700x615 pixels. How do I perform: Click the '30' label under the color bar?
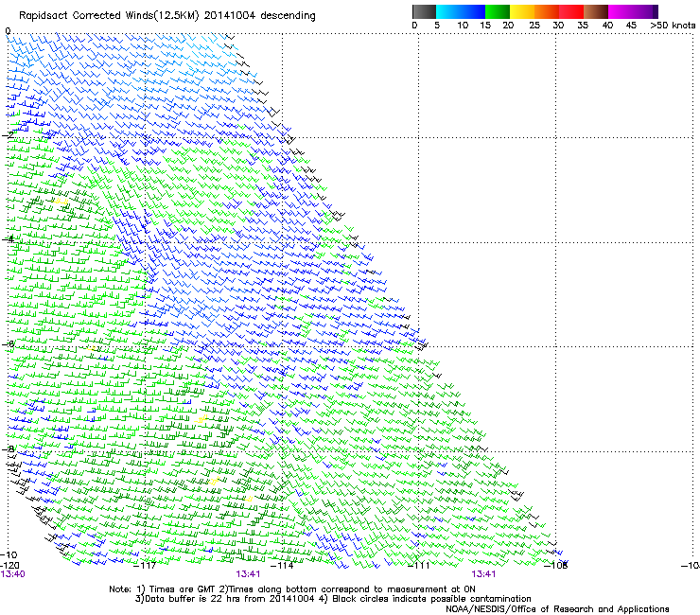pos(558,25)
